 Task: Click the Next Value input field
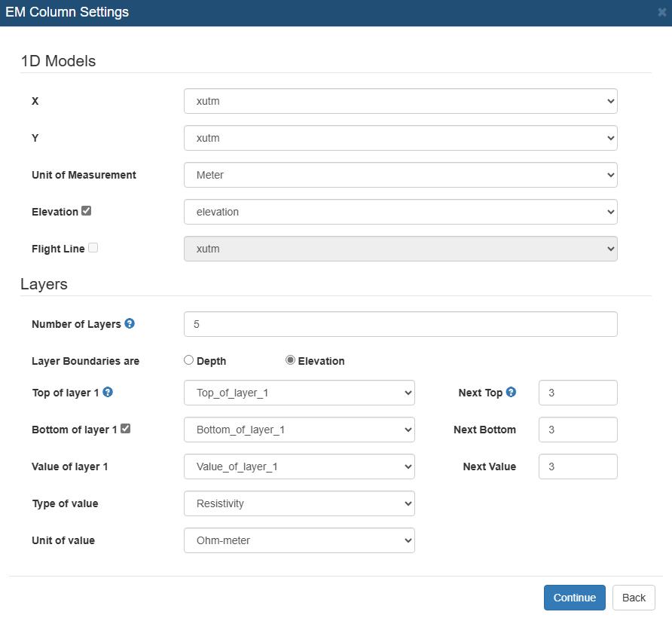click(578, 466)
